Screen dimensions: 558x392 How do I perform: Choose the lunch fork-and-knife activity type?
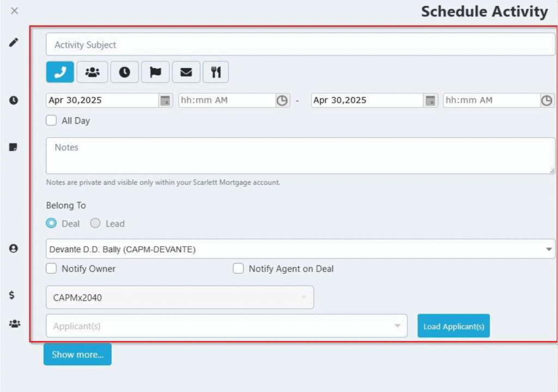pyautogui.click(x=216, y=72)
